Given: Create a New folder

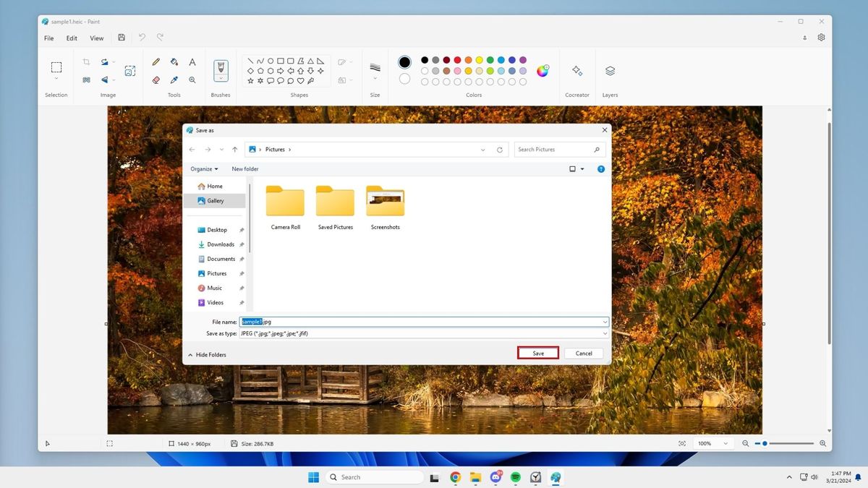Looking at the screenshot, I should pyautogui.click(x=244, y=168).
